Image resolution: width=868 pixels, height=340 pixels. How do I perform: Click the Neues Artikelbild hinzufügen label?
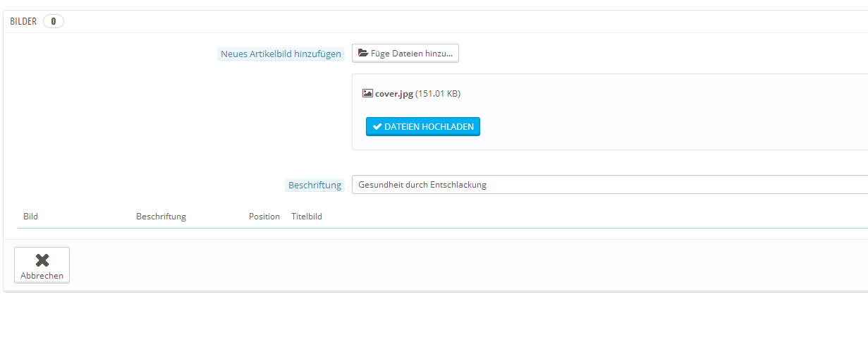point(281,54)
